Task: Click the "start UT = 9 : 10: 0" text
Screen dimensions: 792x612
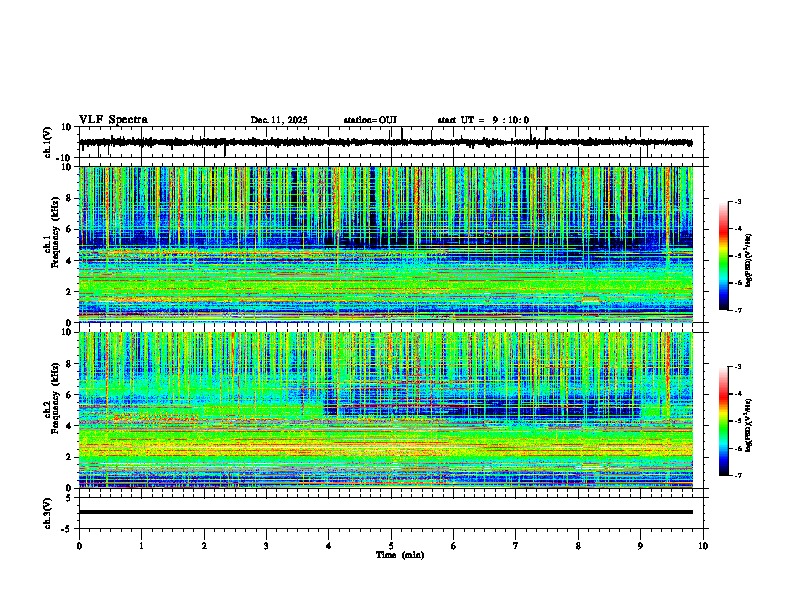Action: point(483,120)
